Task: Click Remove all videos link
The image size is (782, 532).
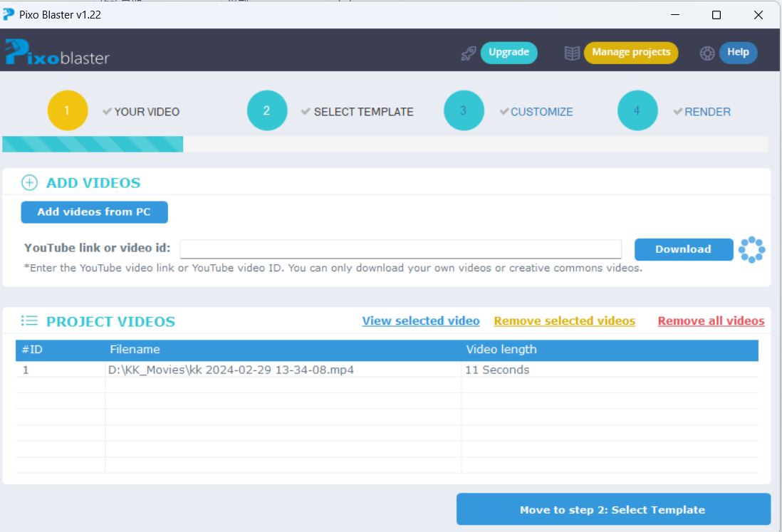Action: coord(711,321)
